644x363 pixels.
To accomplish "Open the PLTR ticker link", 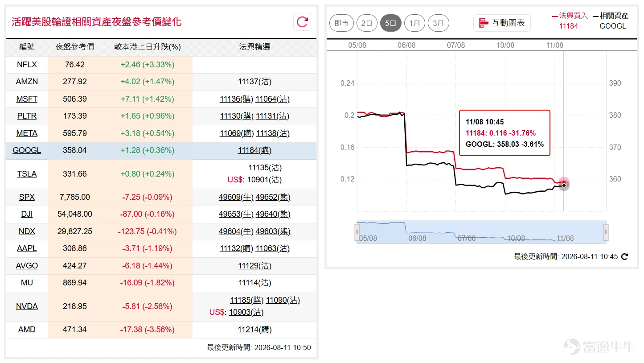I will tap(27, 116).
